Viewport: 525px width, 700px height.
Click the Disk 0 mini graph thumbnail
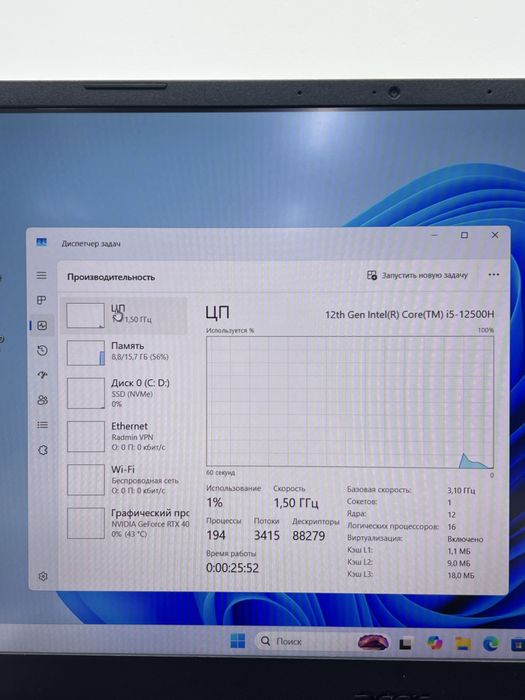click(86, 393)
